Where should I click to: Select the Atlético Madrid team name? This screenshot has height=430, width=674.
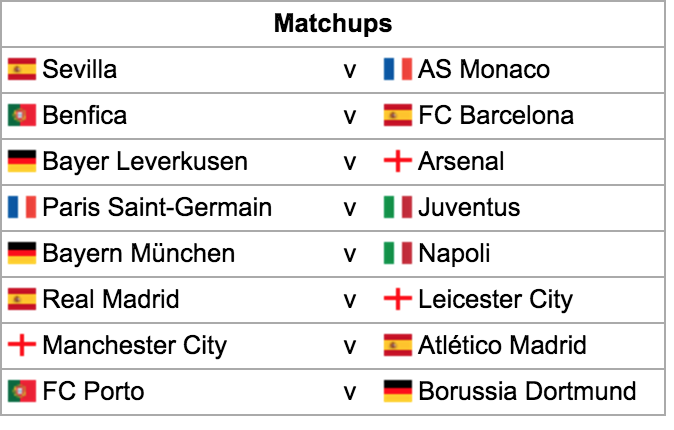point(502,346)
